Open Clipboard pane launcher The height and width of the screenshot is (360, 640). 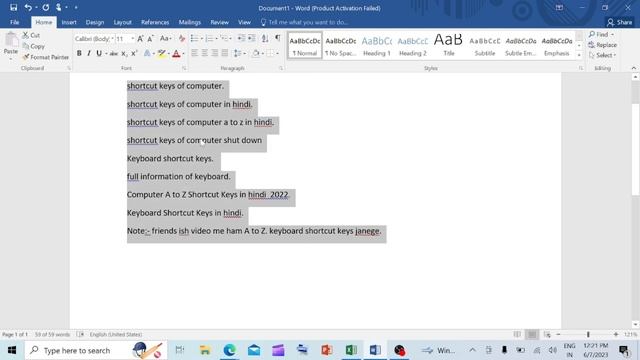pyautogui.click(x=69, y=68)
